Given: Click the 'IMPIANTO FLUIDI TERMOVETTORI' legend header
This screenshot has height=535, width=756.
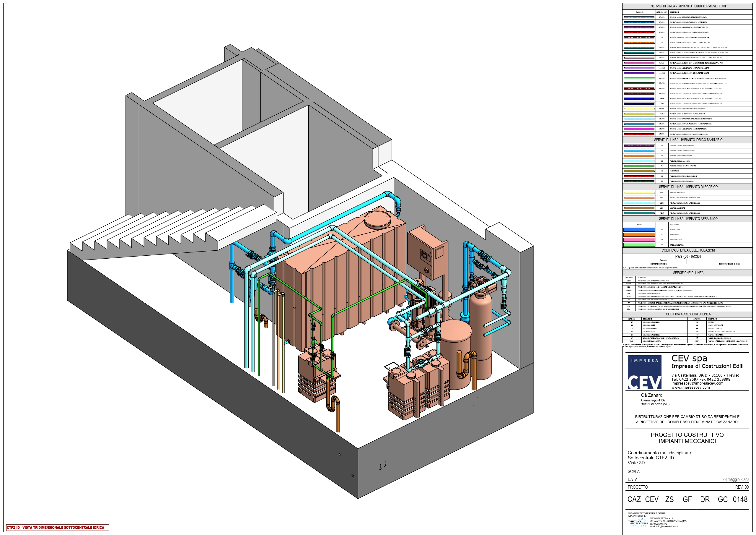Looking at the screenshot, I should tap(688, 6).
